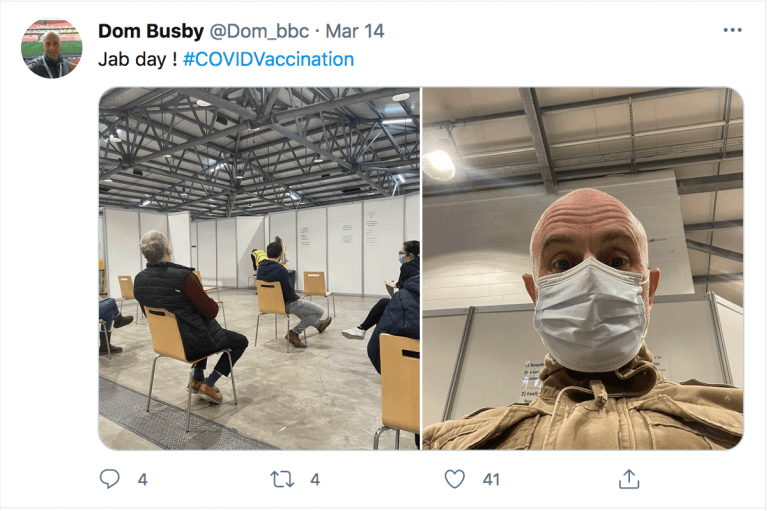Retweet this post using the retweet icon

click(283, 480)
